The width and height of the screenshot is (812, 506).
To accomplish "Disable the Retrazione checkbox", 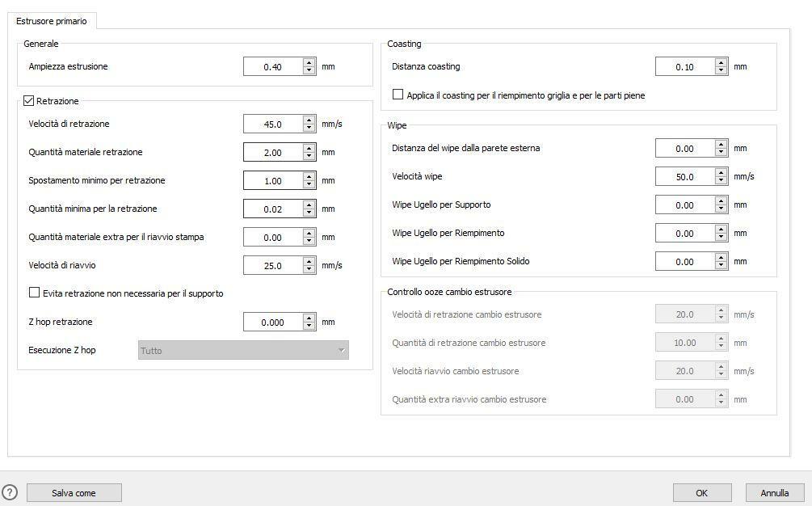I will tap(29, 101).
